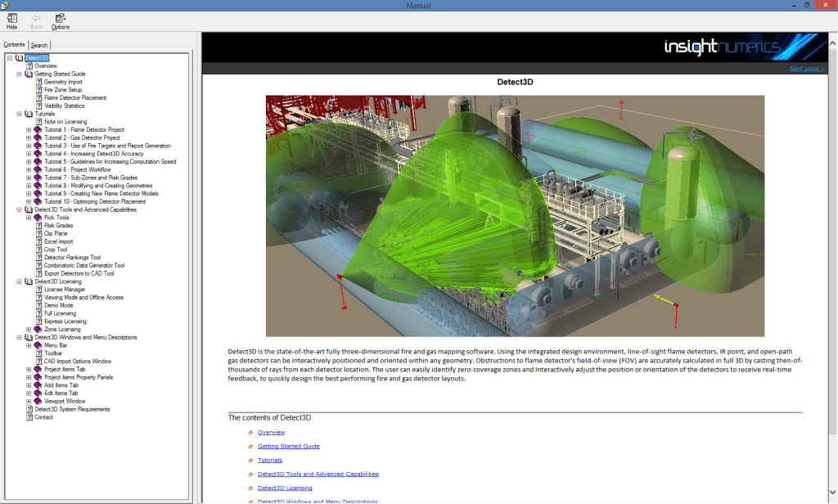Switch to the Search tab

38,44
